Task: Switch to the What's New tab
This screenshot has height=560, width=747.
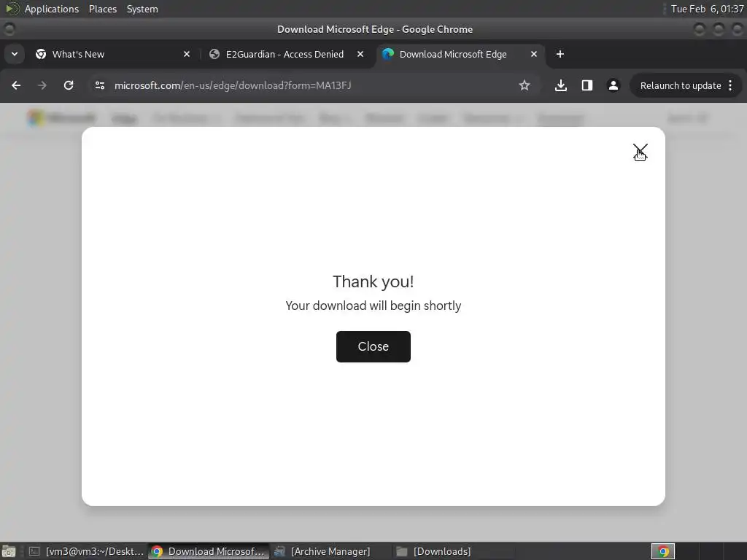Action: point(112,54)
